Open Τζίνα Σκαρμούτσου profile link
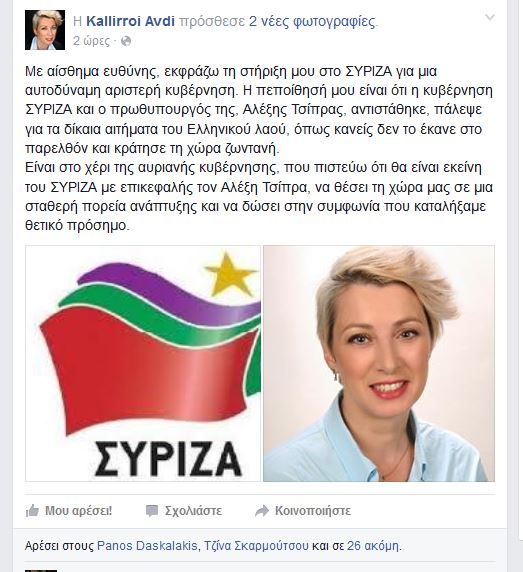 point(256,546)
